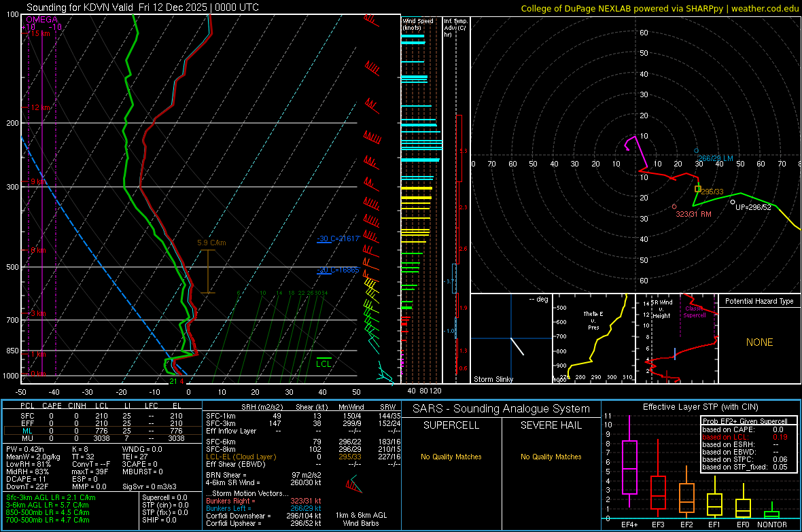Screen dimensions: 802x532
Task: Click the Potential Hazard Type header
Action: point(759,301)
